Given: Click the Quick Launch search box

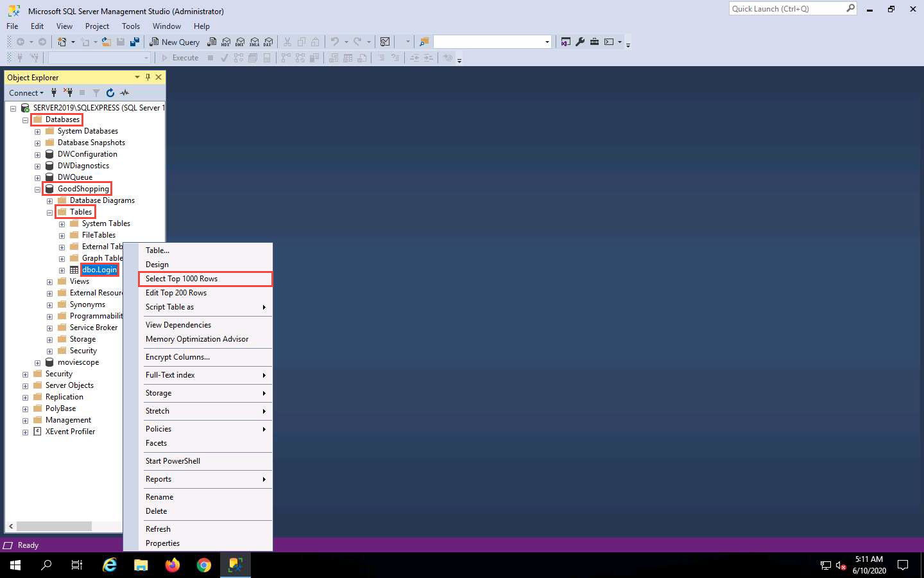Looking at the screenshot, I should (x=787, y=9).
